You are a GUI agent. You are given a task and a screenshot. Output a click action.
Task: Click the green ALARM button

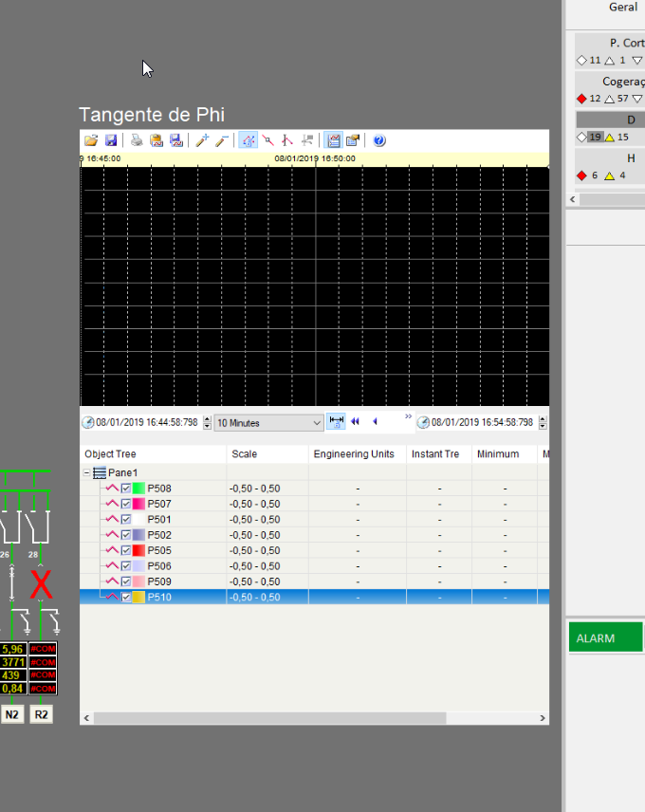point(606,637)
